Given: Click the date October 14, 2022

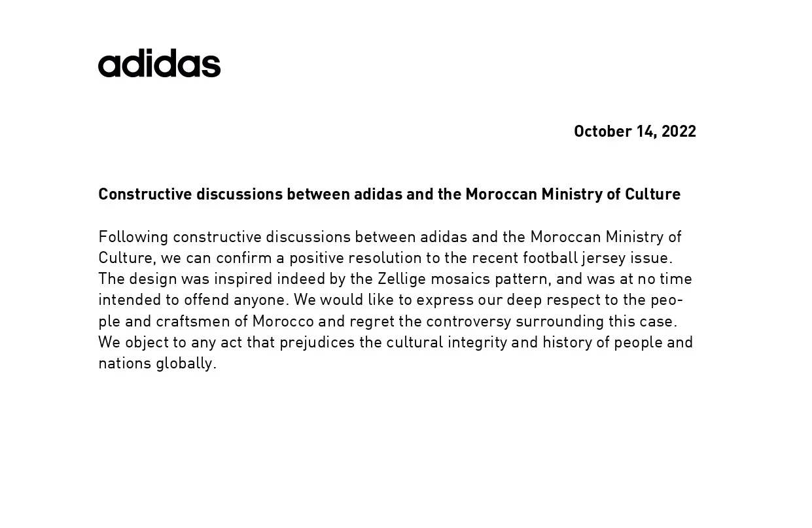Looking at the screenshot, I should (635, 132).
